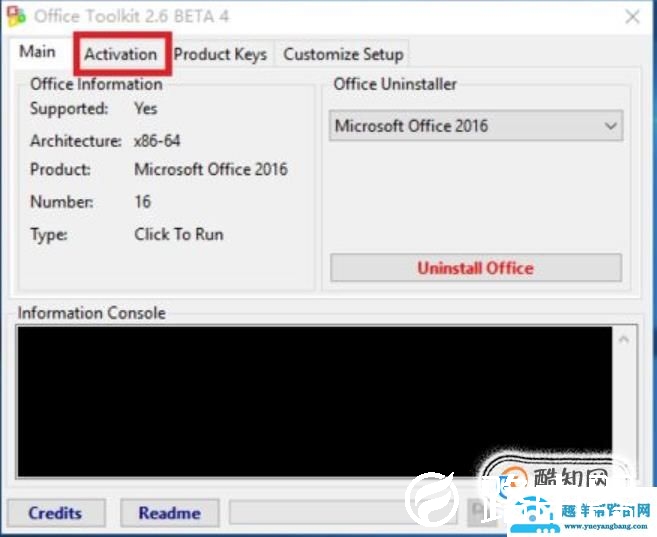The height and width of the screenshot is (537, 657).
Task: Click the 'Architecture:' label
Action: tap(76, 141)
